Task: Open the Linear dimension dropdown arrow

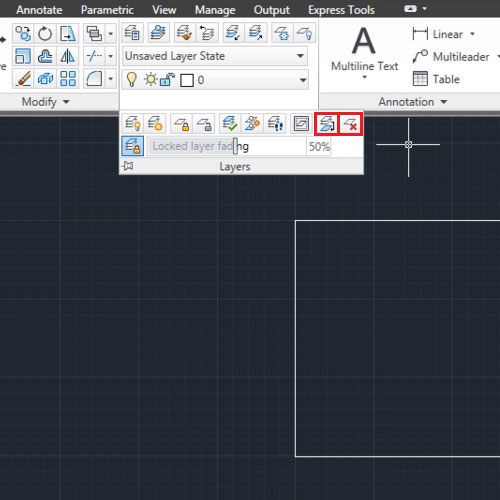Action: [472, 34]
